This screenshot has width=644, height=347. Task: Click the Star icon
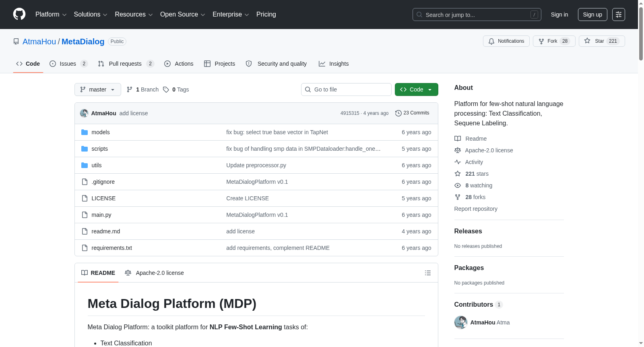pyautogui.click(x=587, y=41)
